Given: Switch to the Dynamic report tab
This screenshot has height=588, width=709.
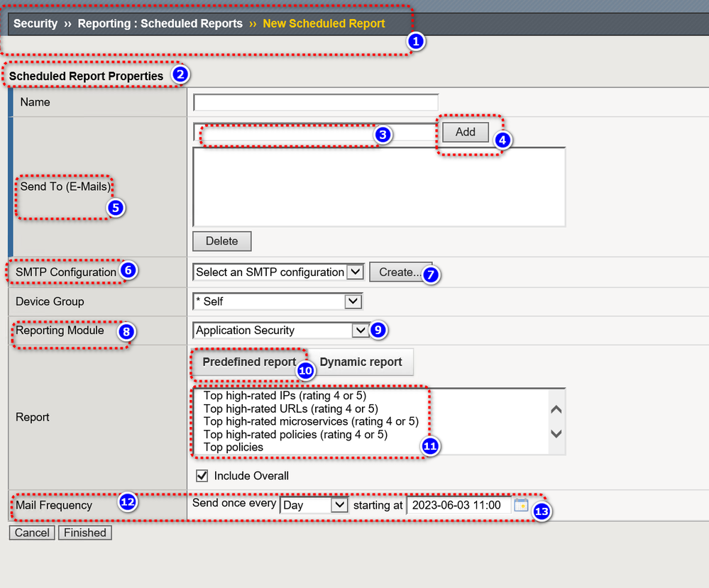Looking at the screenshot, I should [361, 362].
